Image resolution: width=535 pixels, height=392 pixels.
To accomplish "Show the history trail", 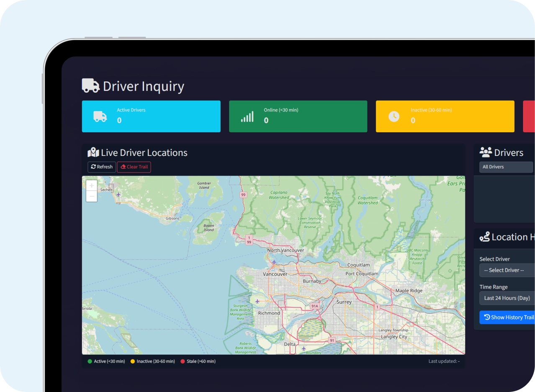I will [508, 317].
